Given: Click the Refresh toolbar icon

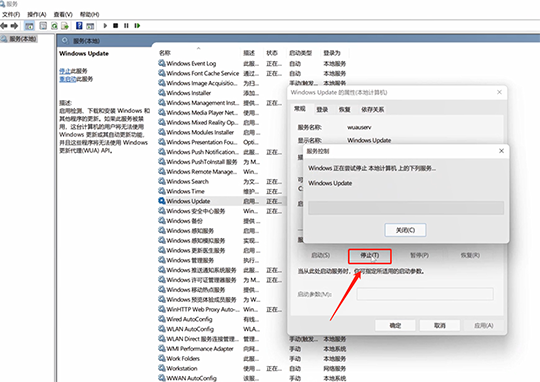Looking at the screenshot, I should coord(54,25).
